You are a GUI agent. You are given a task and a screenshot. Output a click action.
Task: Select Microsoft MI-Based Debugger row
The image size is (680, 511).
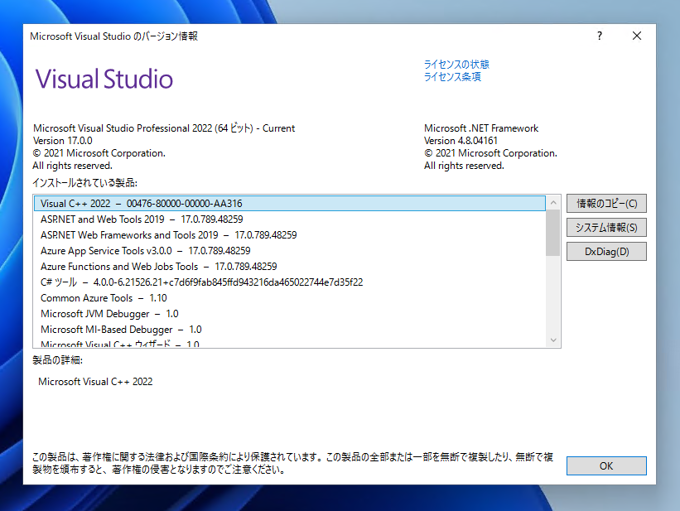coord(290,329)
